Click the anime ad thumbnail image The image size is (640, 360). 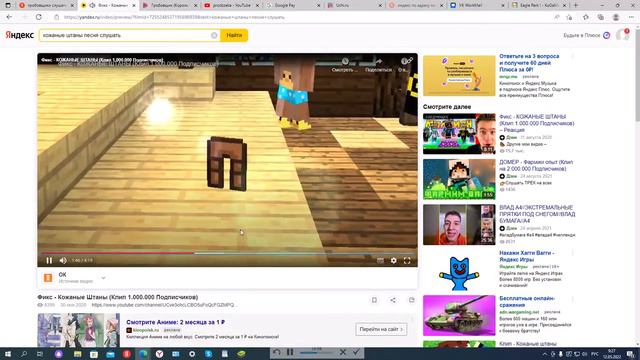78,330
